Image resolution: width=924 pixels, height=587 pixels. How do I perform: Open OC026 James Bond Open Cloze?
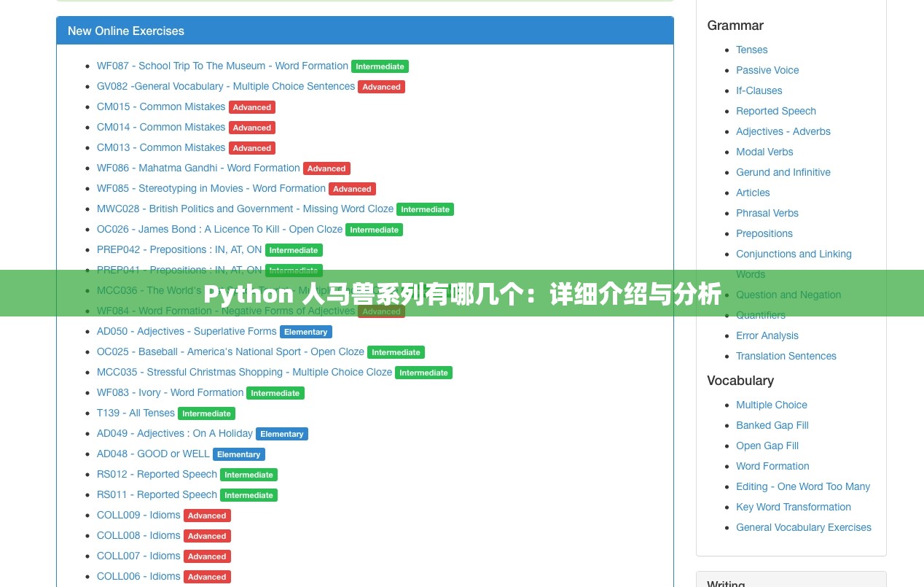click(x=219, y=229)
